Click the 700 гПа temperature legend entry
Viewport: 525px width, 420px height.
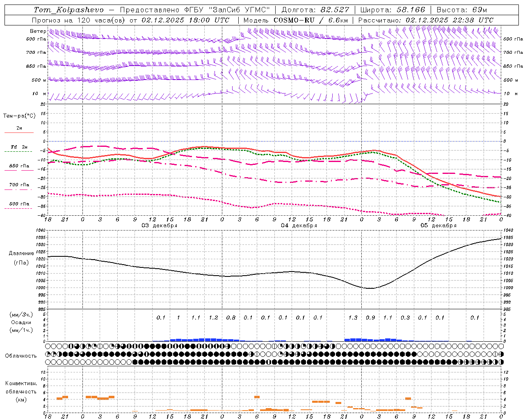click(19, 185)
